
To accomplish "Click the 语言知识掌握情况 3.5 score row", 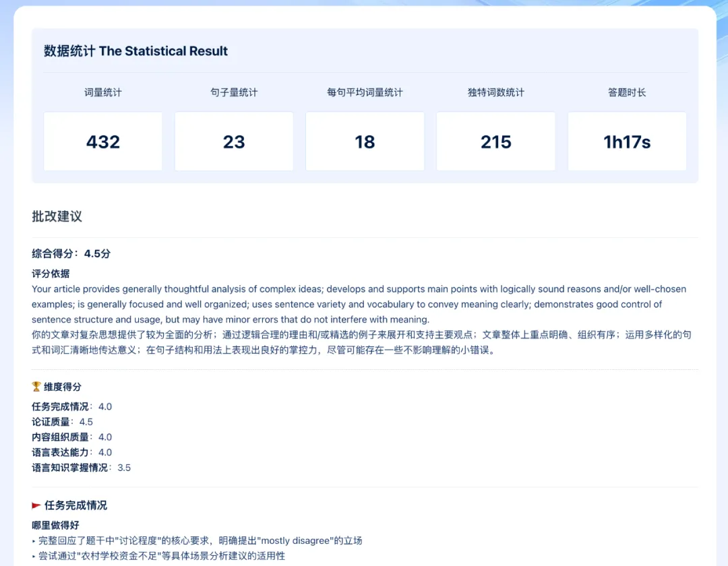I will click(x=81, y=468).
